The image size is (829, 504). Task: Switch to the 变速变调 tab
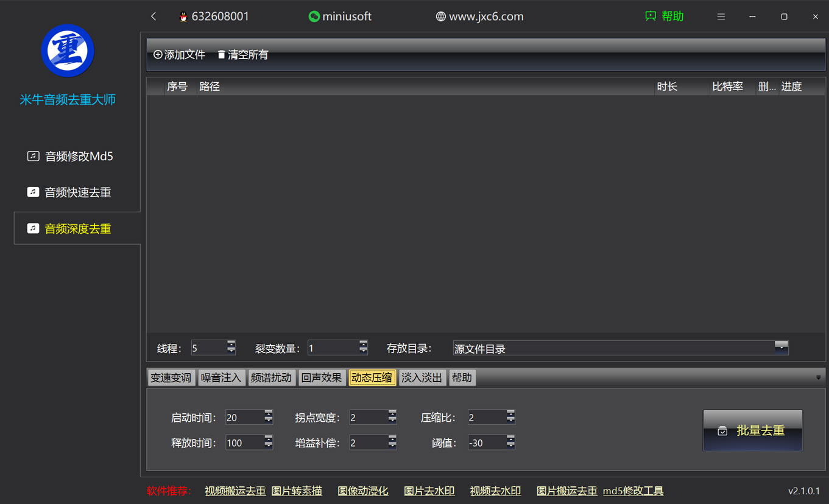click(x=171, y=378)
